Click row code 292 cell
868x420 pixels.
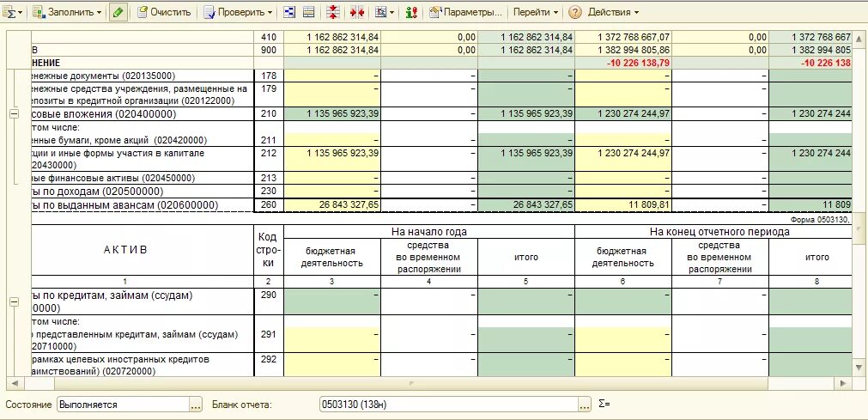[x=269, y=364]
